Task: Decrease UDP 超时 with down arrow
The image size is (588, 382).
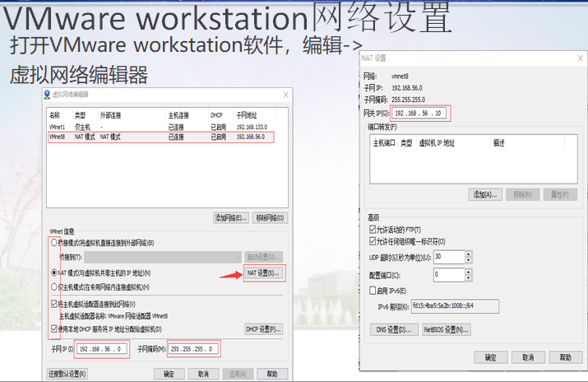Action: [469, 260]
